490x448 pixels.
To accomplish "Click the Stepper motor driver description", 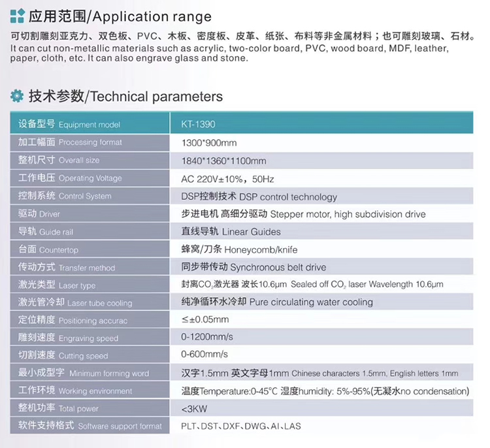I will click(x=303, y=214).
